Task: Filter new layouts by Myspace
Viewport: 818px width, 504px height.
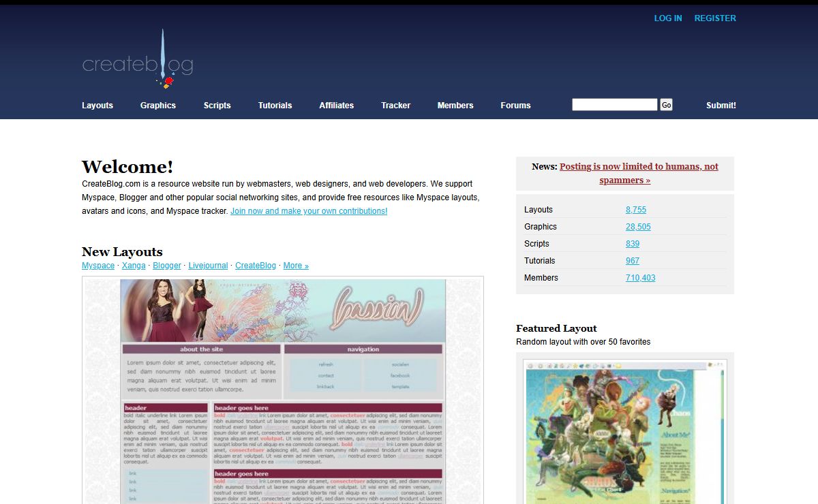Action: click(98, 266)
